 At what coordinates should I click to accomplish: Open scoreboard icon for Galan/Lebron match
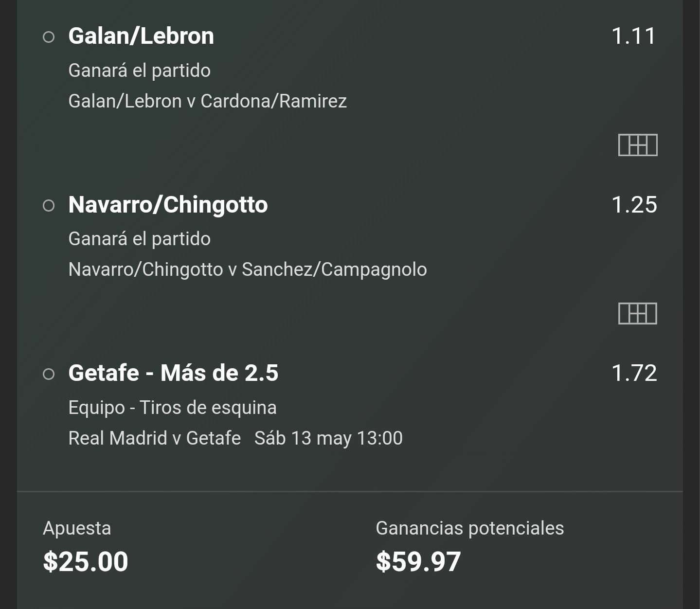click(x=638, y=145)
